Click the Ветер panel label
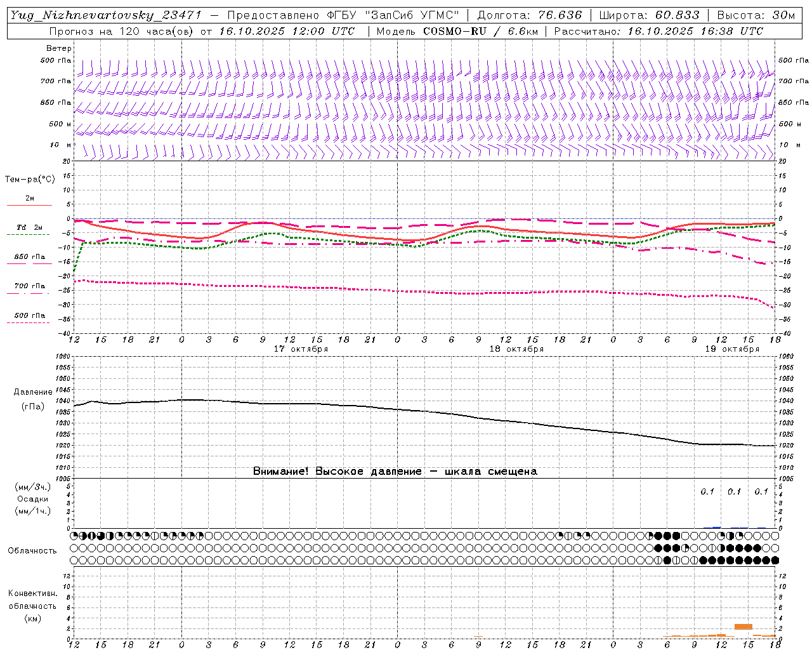812x650 pixels. [59, 48]
